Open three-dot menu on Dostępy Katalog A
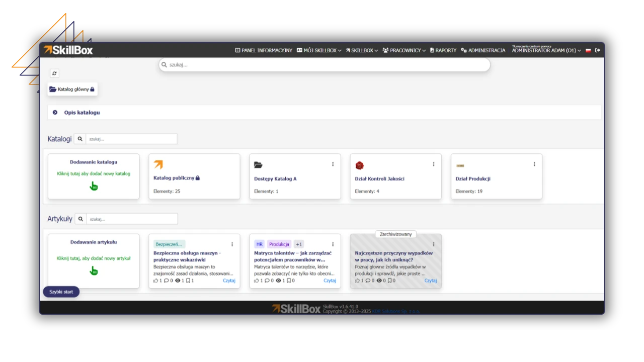 [x=333, y=164]
